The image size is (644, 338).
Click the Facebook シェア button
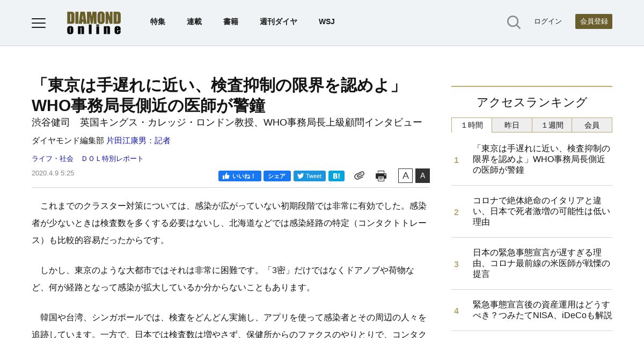coord(277,176)
